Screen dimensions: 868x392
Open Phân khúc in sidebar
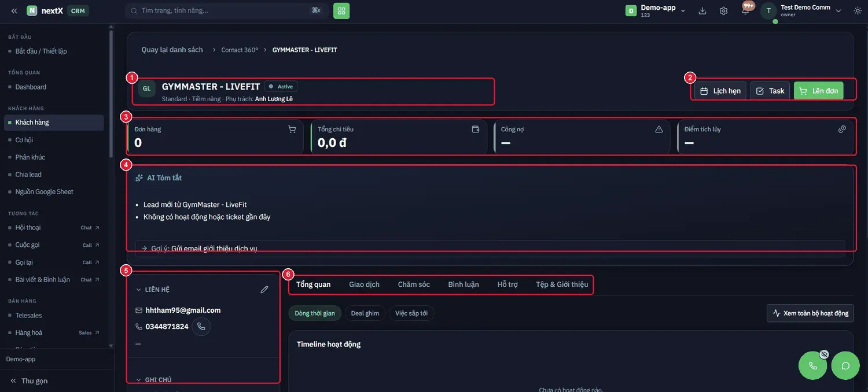click(x=30, y=157)
